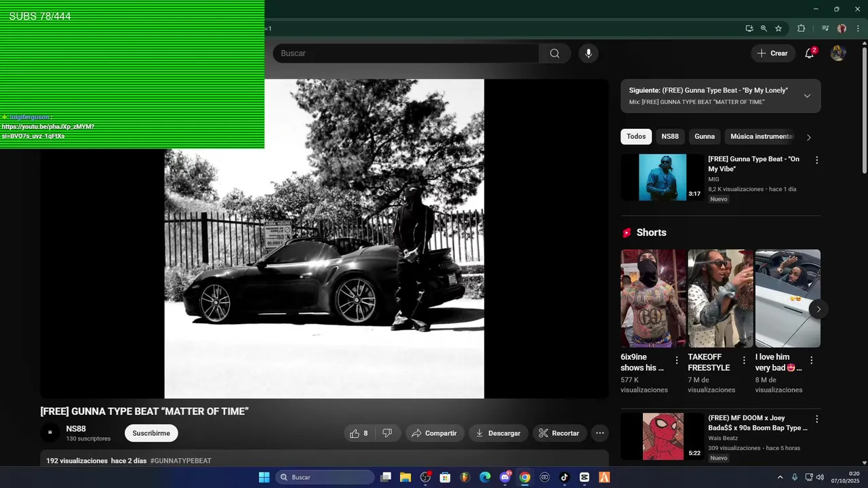Show next Shorts with arrow button
Screen dimensions: 868x488
click(818, 309)
